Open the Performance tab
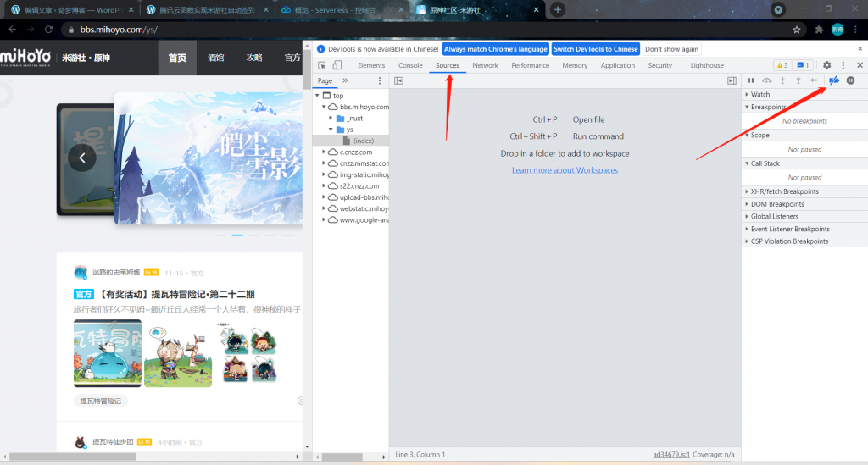 pyautogui.click(x=531, y=65)
